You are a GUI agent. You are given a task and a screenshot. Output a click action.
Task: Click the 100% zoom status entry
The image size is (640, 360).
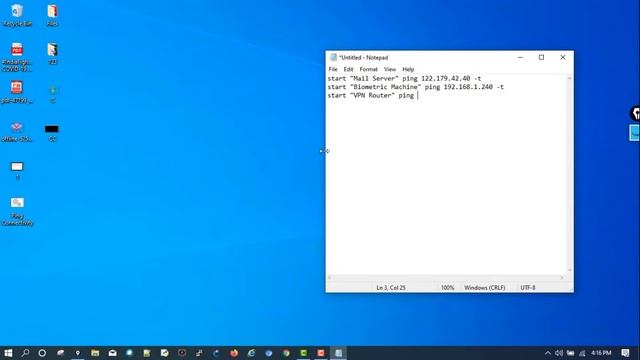pyautogui.click(x=447, y=288)
